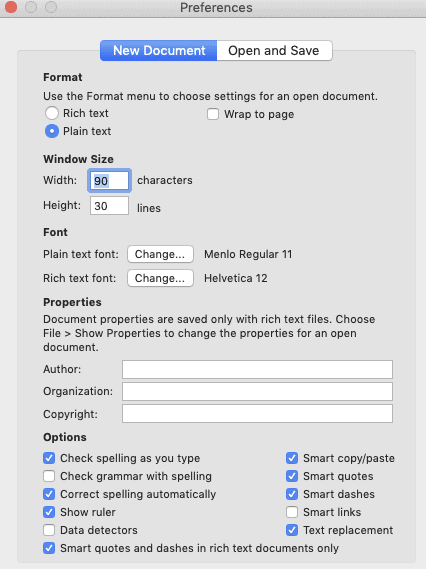The width and height of the screenshot is (426, 569).
Task: Click the Width characters field
Action: pos(109,180)
